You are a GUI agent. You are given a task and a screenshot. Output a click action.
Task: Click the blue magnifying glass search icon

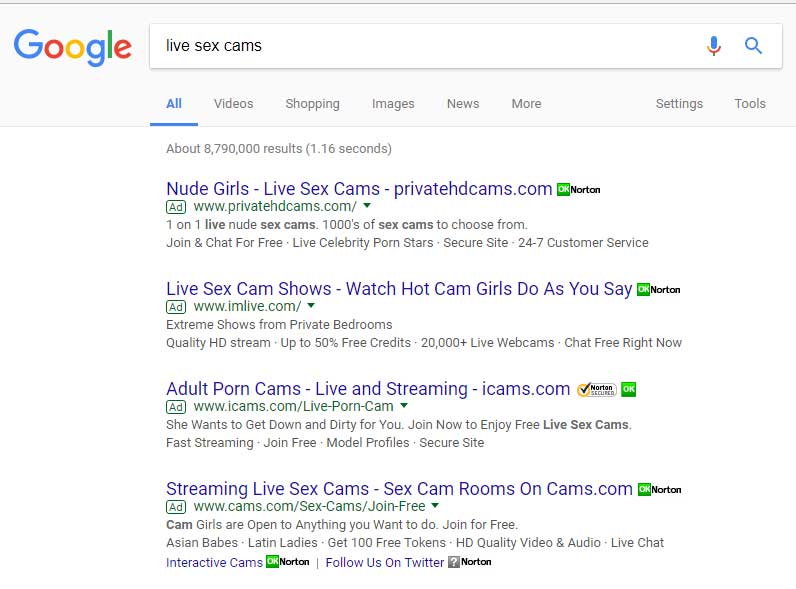[753, 46]
